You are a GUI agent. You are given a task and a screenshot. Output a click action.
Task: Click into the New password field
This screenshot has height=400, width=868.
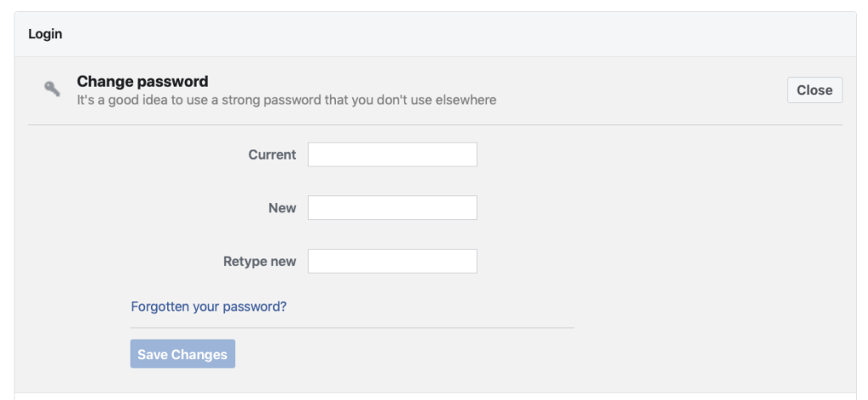pyautogui.click(x=392, y=208)
